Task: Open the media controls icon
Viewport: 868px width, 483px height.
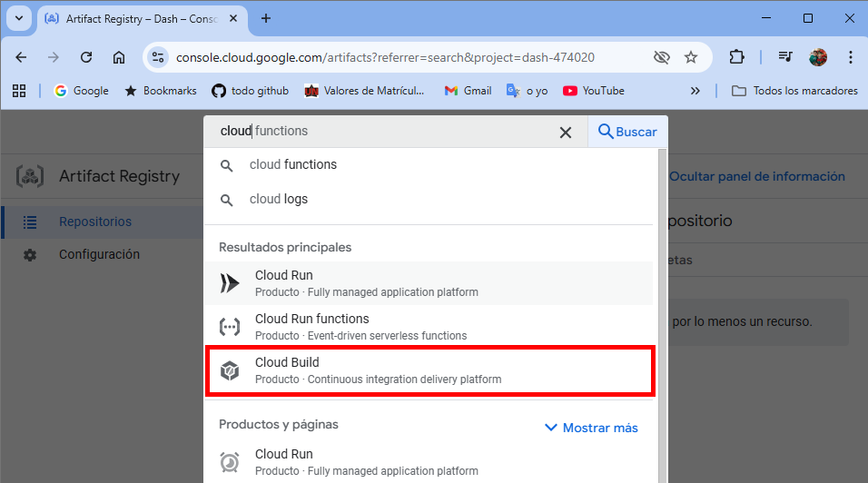Action: pos(785,57)
